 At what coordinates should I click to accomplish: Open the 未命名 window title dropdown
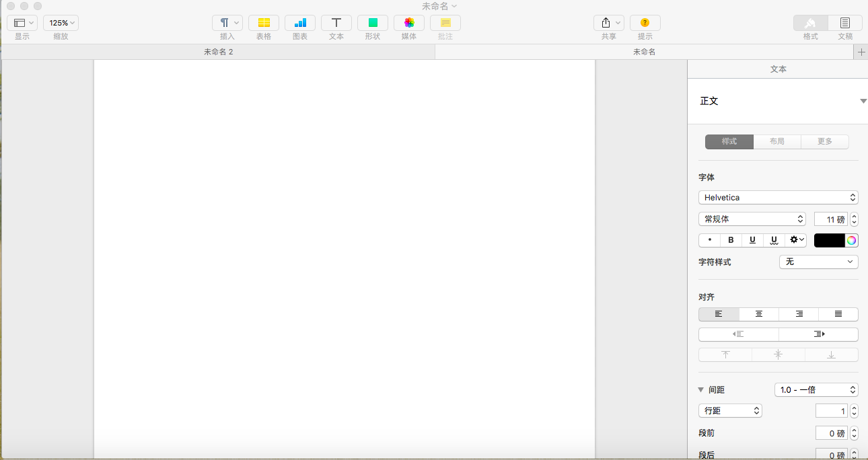(x=439, y=6)
